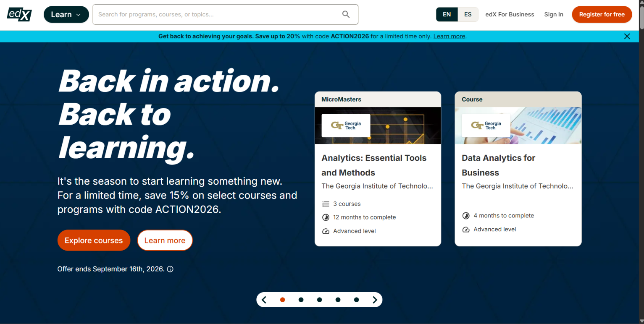Open Analytics: Essential Tools and Methods title
The image size is (644, 324).
pyautogui.click(x=374, y=165)
